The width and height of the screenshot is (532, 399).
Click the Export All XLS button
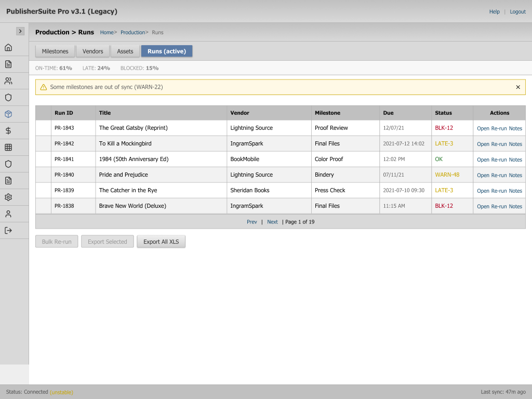coord(161,242)
